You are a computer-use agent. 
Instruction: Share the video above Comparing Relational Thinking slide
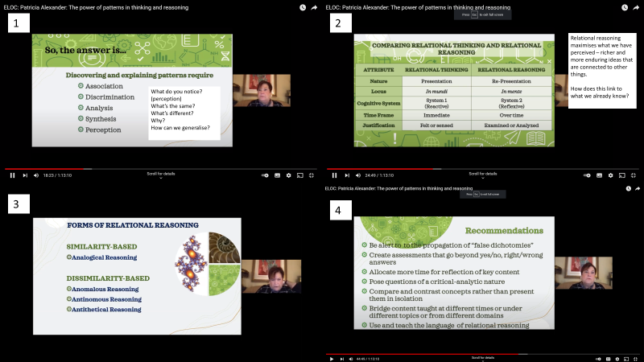click(636, 7)
